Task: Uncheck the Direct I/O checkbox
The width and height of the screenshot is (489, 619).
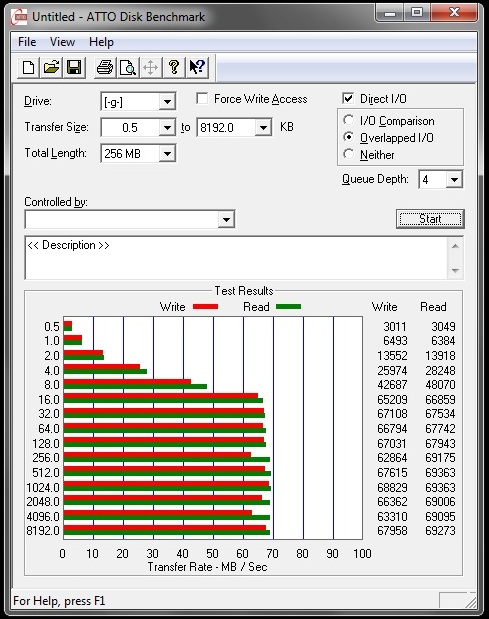Action: coord(348,98)
